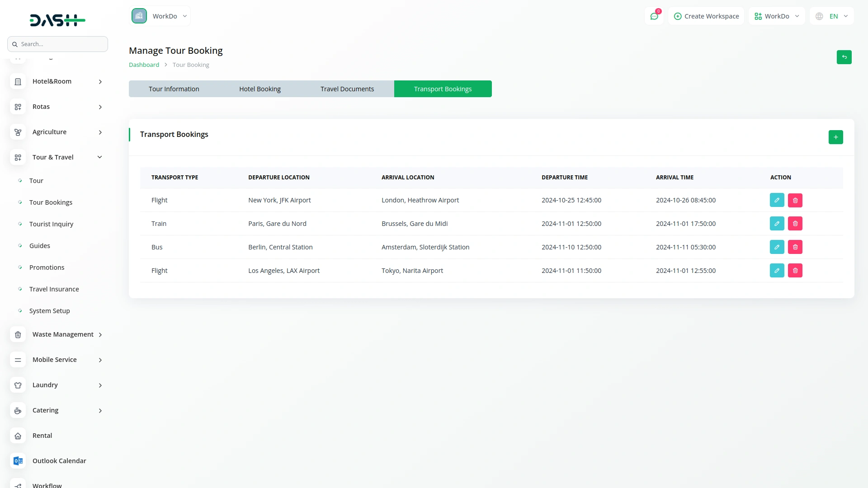Edit the New York flight booking

(777, 200)
